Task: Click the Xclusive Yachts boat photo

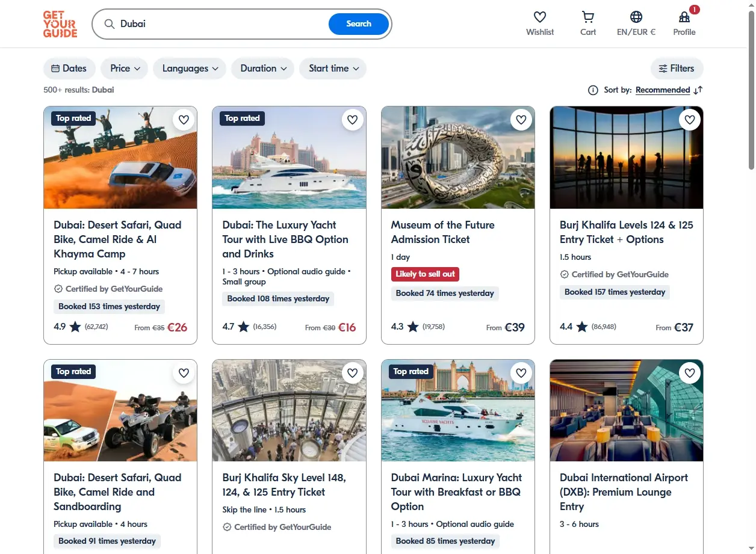Action: (458, 411)
